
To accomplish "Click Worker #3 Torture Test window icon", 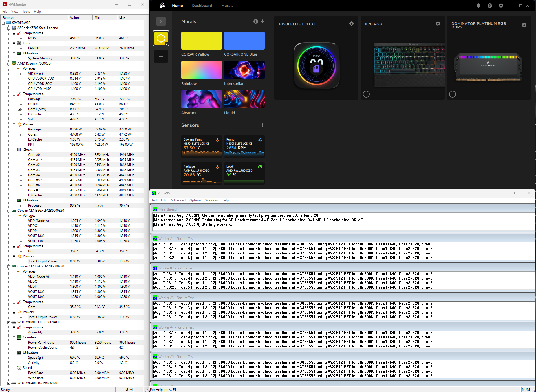I will (x=155, y=298).
